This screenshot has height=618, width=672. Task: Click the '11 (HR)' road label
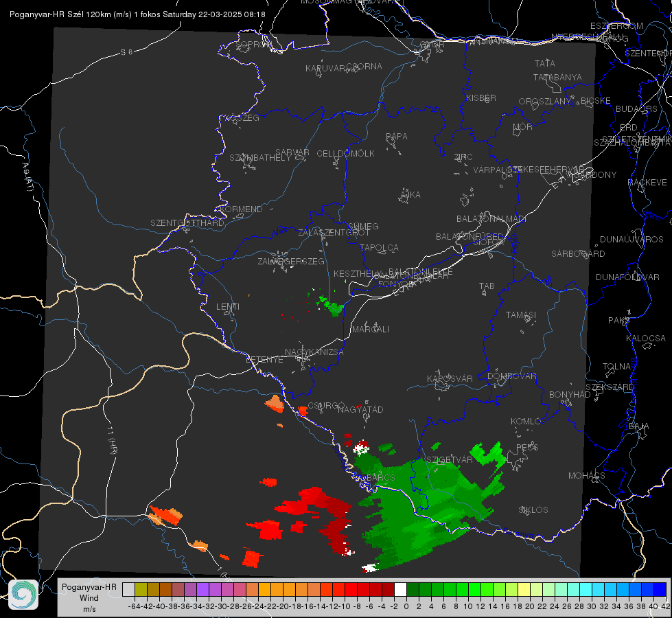pos(113,440)
